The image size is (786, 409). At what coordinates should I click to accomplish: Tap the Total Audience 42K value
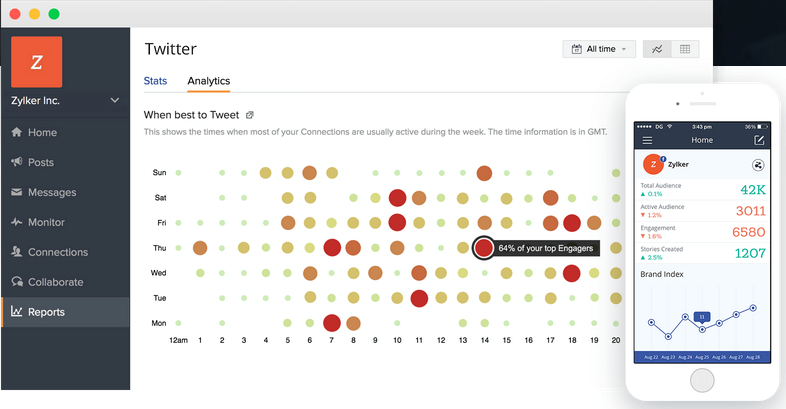point(753,190)
